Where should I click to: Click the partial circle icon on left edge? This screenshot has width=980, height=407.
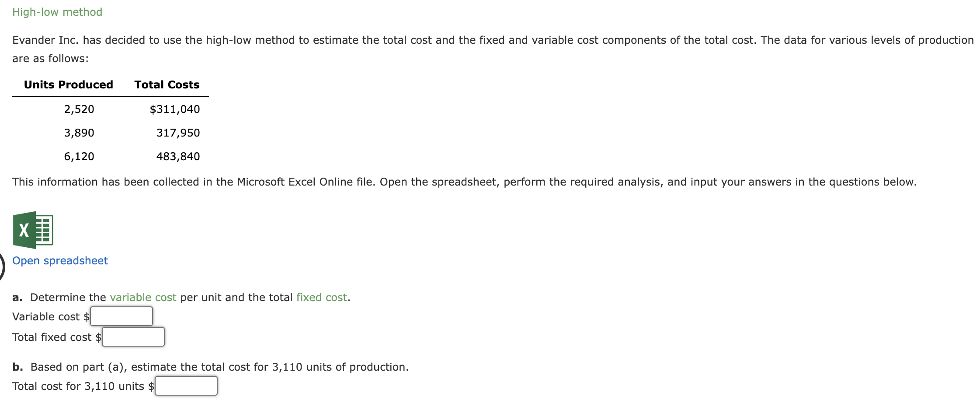click(2, 267)
